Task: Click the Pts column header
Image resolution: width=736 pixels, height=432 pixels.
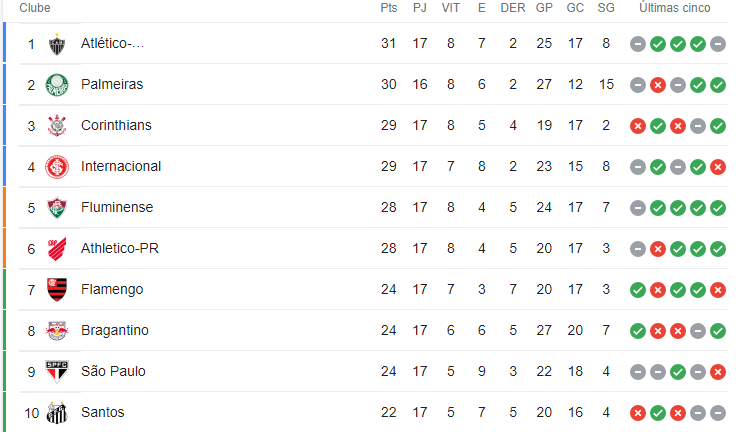Action: tap(389, 8)
